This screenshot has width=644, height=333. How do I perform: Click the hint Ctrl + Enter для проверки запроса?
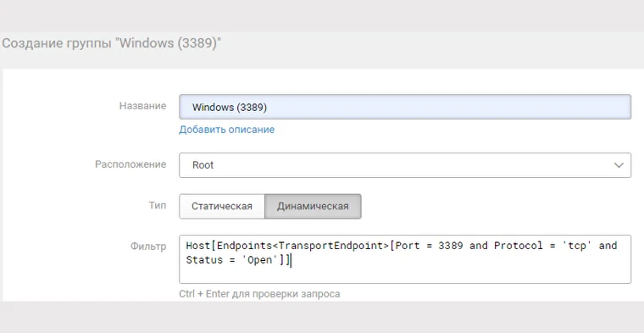259,294
